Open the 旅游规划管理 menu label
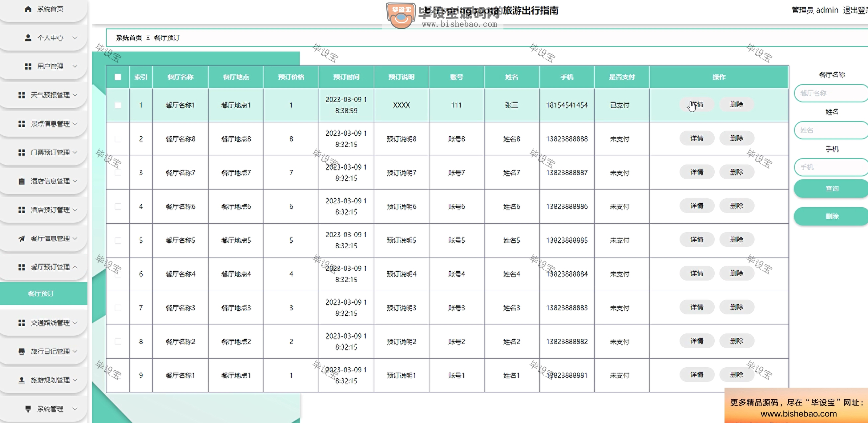The image size is (868, 423). coord(50,380)
